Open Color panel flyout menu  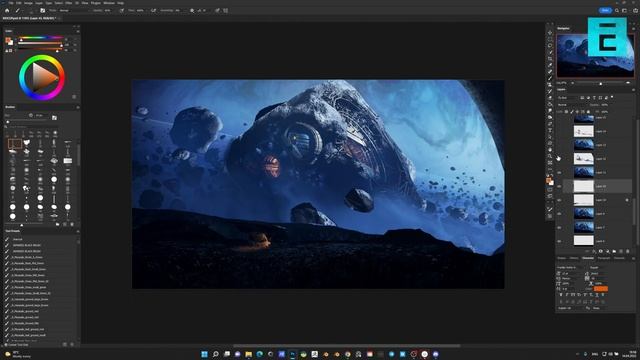78,31
